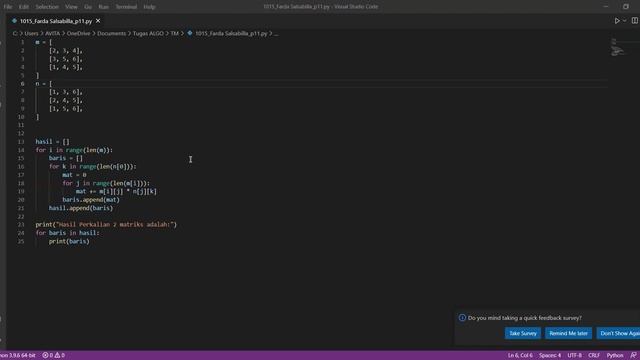Open the Go menu
Viewport: 640px width, 360px height.
pyautogui.click(x=88, y=7)
